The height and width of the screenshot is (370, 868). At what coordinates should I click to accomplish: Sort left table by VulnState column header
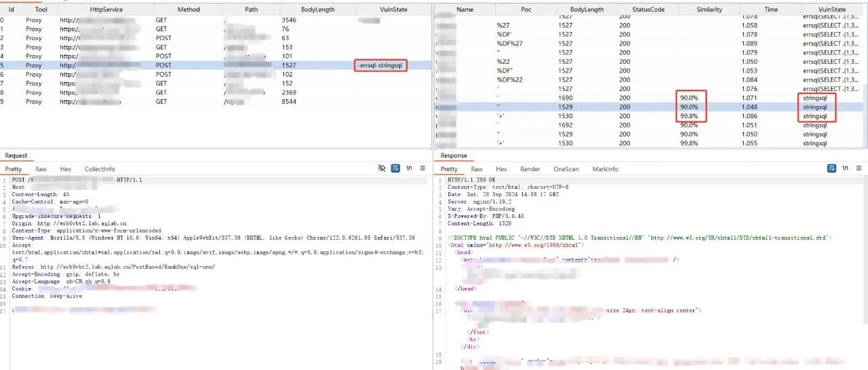click(393, 10)
